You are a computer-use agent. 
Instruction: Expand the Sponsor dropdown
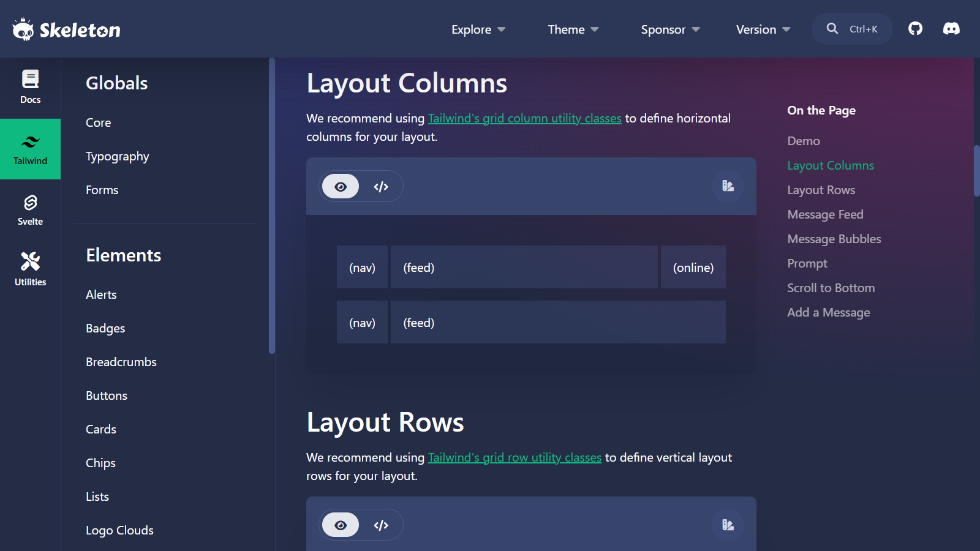point(670,29)
